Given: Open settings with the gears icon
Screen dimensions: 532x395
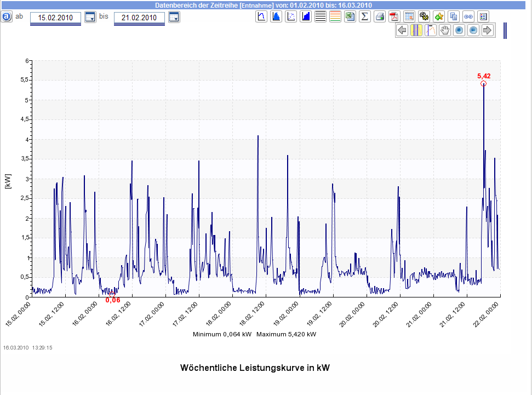Looking at the screenshot, I should tap(424, 16).
